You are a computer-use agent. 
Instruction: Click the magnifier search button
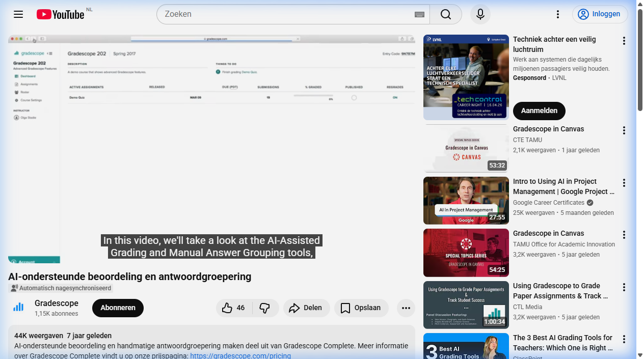(446, 14)
